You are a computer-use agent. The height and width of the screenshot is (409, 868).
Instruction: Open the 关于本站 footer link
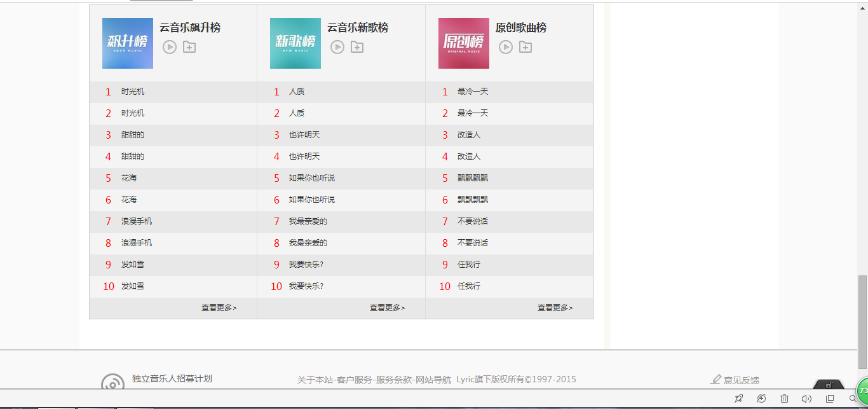point(315,380)
